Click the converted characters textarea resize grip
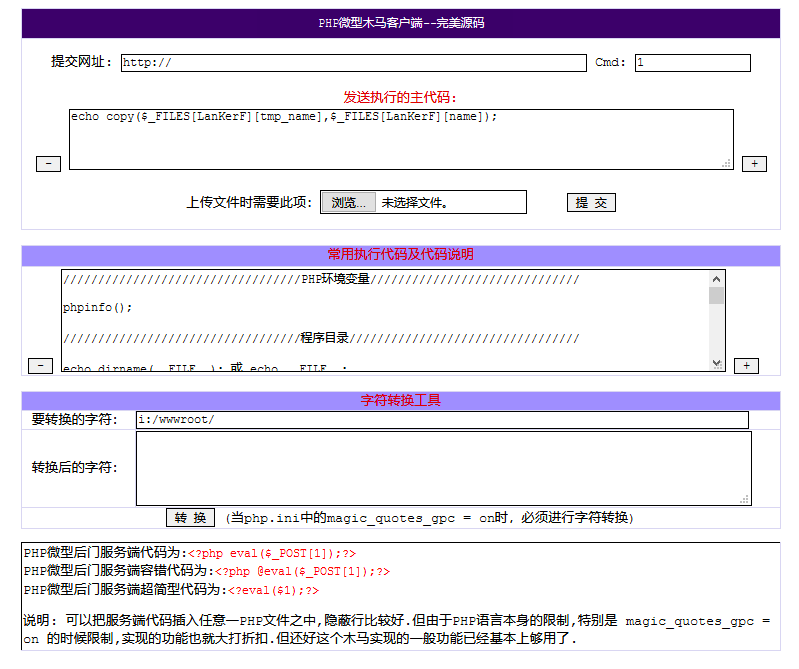799x669 pixels. pos(744,499)
